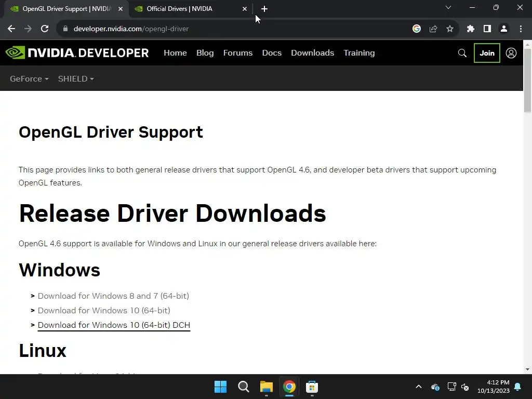Toggle the Chrome side panel icon
Screen dimensions: 532x399
(x=487, y=29)
